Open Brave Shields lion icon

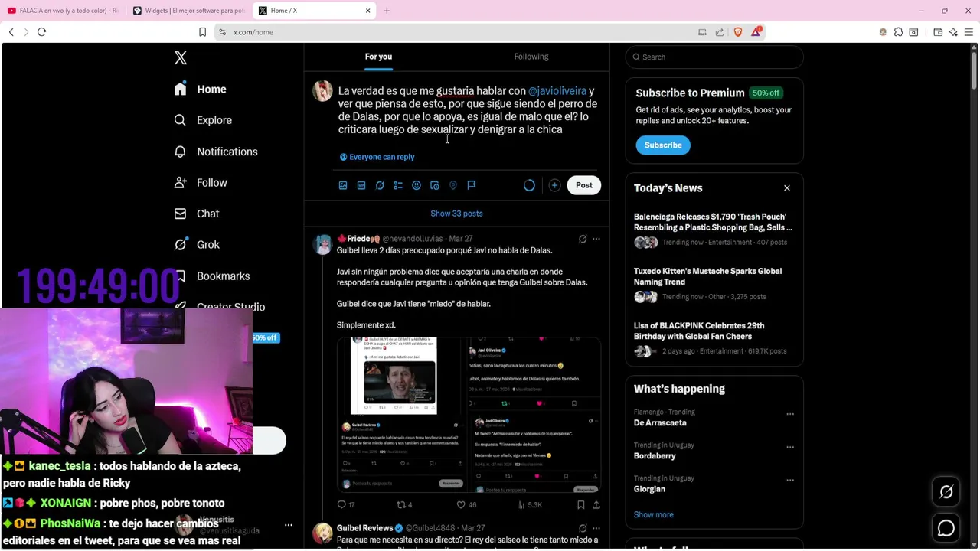[x=738, y=32]
